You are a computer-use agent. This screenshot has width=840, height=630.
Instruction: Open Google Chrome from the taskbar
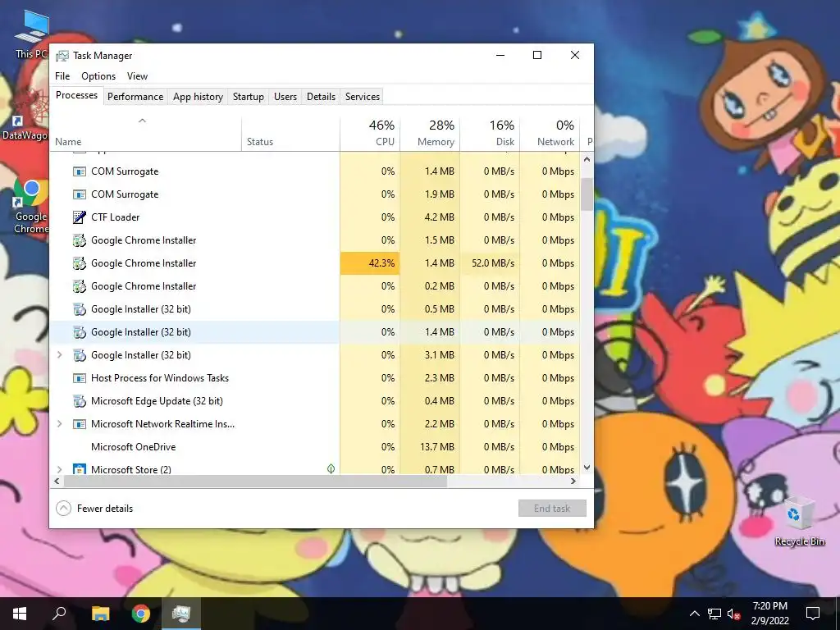tap(141, 614)
